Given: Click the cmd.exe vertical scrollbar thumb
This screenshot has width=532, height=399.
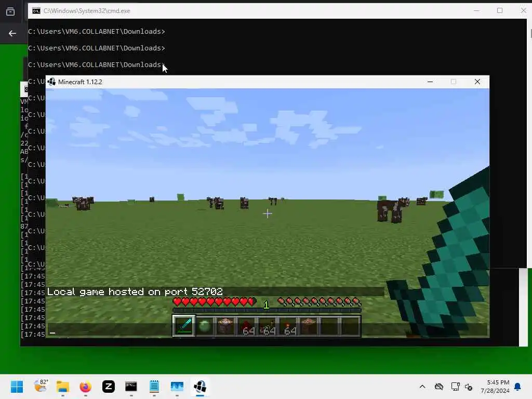Looking at the screenshot, I should pos(530,34).
